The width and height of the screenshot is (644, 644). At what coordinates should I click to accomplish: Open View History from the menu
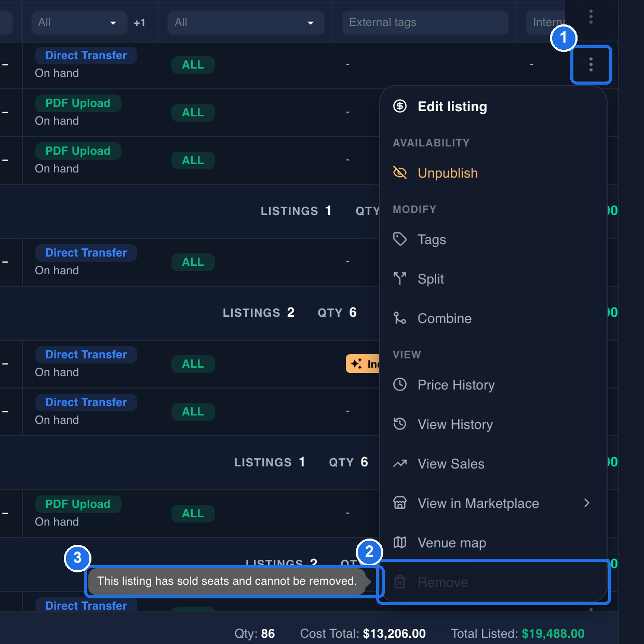tap(493, 424)
